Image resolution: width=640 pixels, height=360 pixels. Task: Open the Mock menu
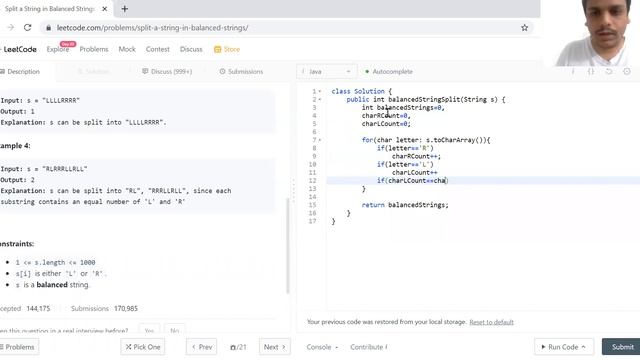(x=127, y=49)
